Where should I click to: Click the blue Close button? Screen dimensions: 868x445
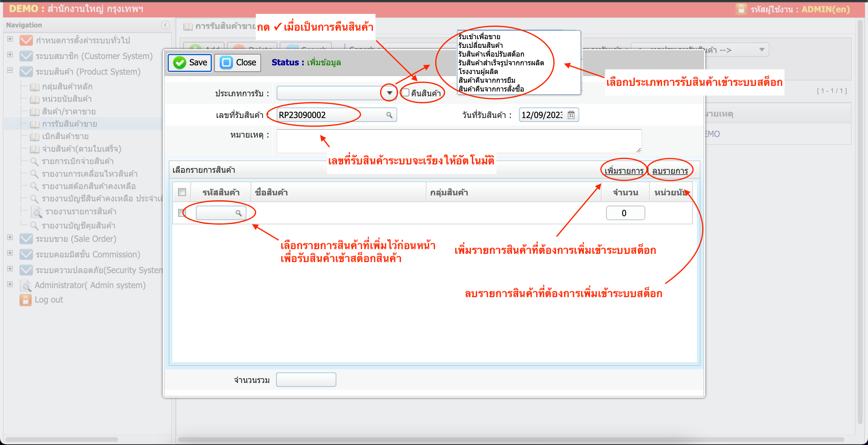coord(237,63)
